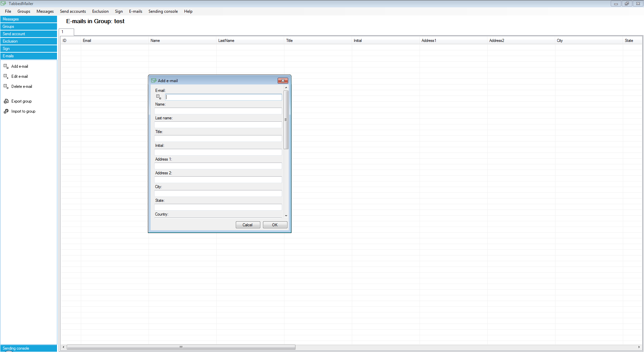Click the dialog scrollbar up arrow
This screenshot has width=644, height=352.
[x=286, y=87]
